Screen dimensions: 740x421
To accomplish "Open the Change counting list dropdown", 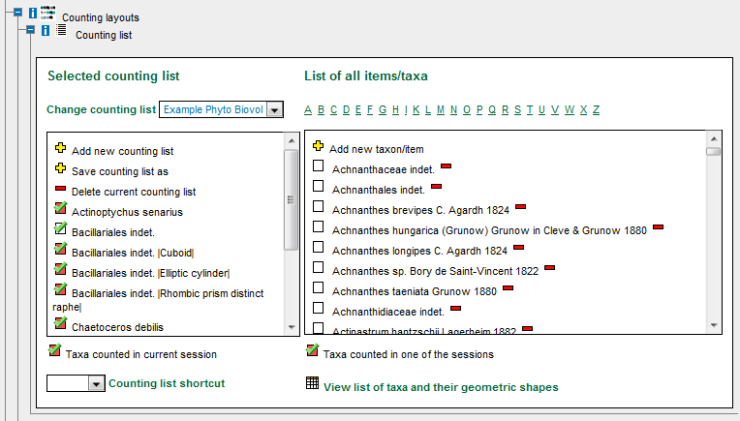I will (x=274, y=109).
